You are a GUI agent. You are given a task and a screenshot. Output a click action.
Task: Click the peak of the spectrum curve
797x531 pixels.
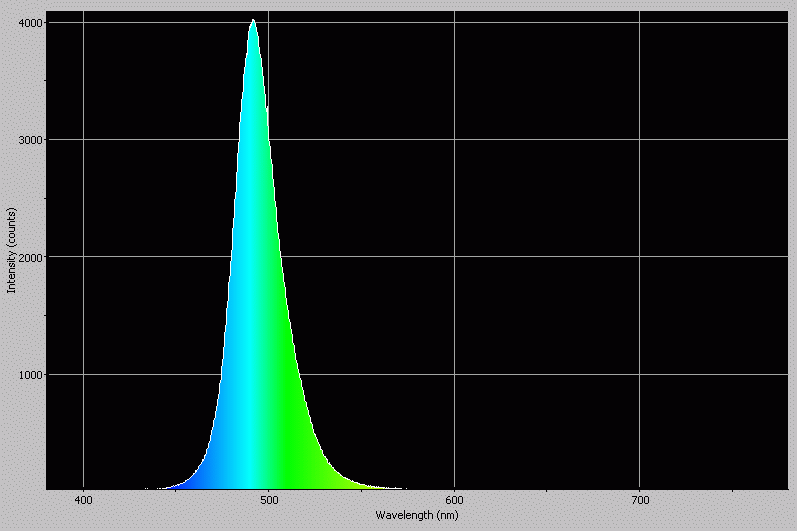coord(253,21)
